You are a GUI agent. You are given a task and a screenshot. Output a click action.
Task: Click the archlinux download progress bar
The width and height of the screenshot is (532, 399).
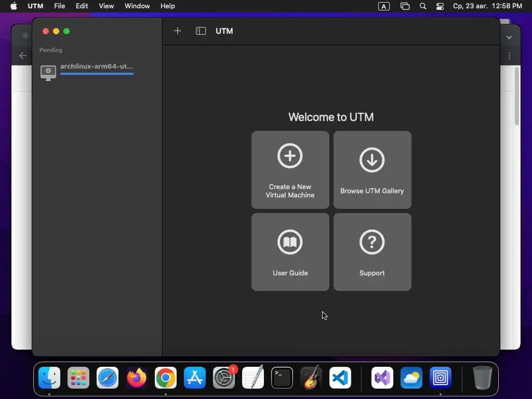97,74
